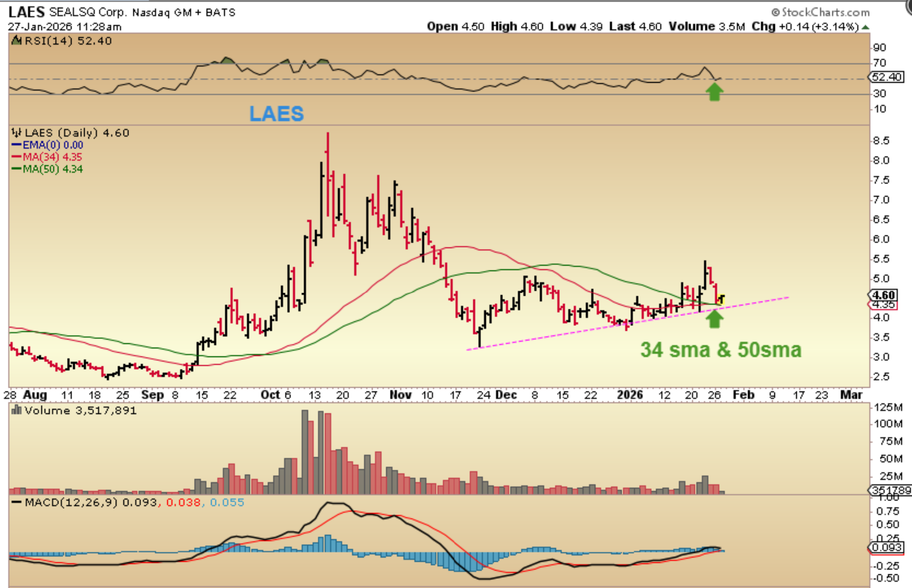
Task: Click the green up triangle after Chg
Action: [x=865, y=27]
